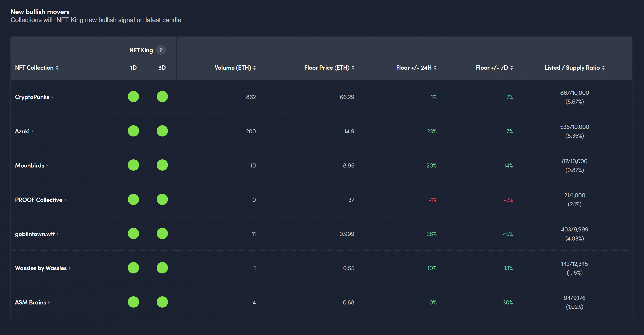The height and width of the screenshot is (335, 644).
Task: Open goblintown.wtf collection details
Action: (35, 234)
